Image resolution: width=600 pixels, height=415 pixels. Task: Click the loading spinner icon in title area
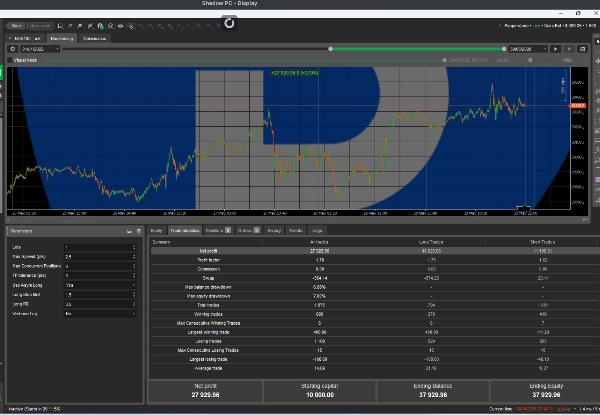point(229,23)
